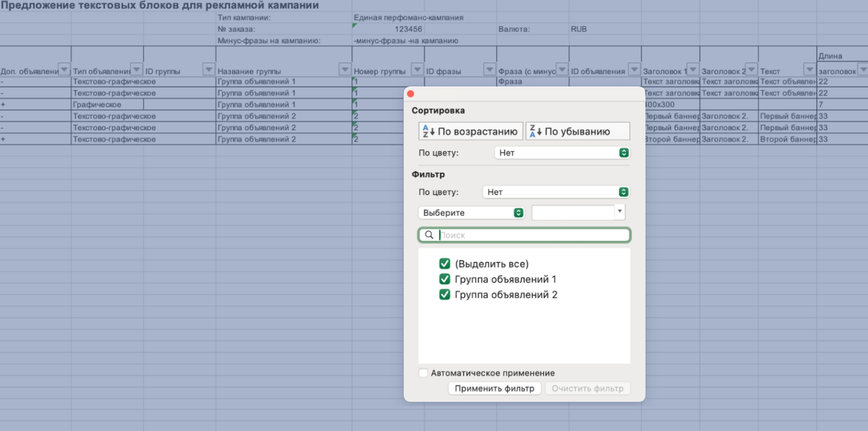The width and height of the screenshot is (868, 431).
Task: Open filter arrow for ID фразы column
Action: pyautogui.click(x=490, y=69)
